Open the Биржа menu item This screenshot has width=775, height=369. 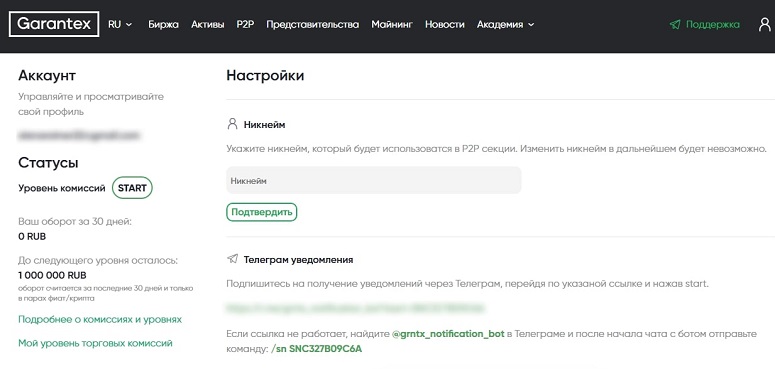click(164, 24)
